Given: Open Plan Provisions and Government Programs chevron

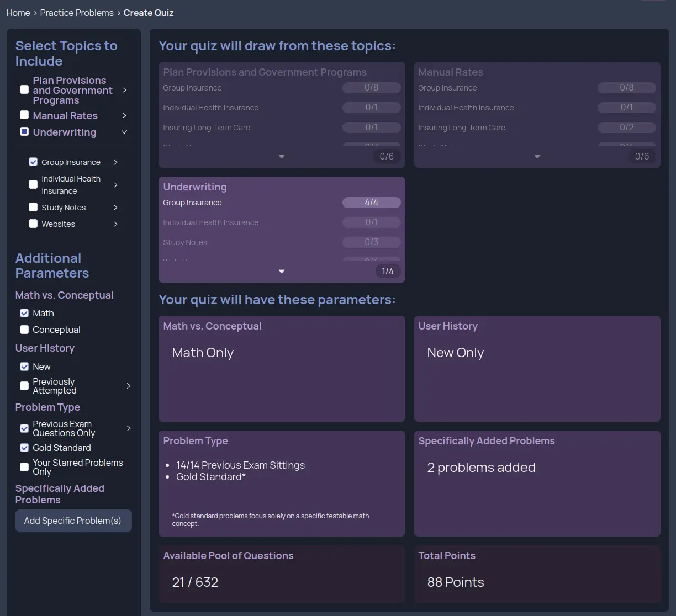Looking at the screenshot, I should (124, 89).
